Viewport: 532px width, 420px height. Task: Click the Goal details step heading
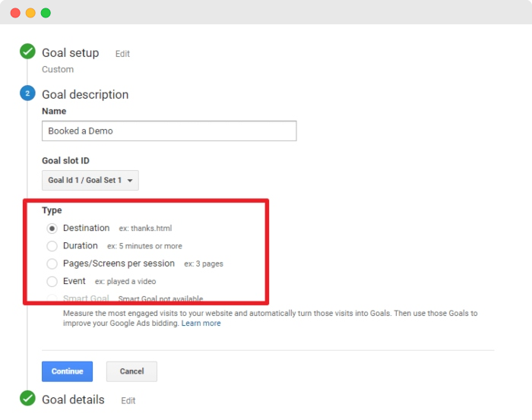[x=73, y=399]
